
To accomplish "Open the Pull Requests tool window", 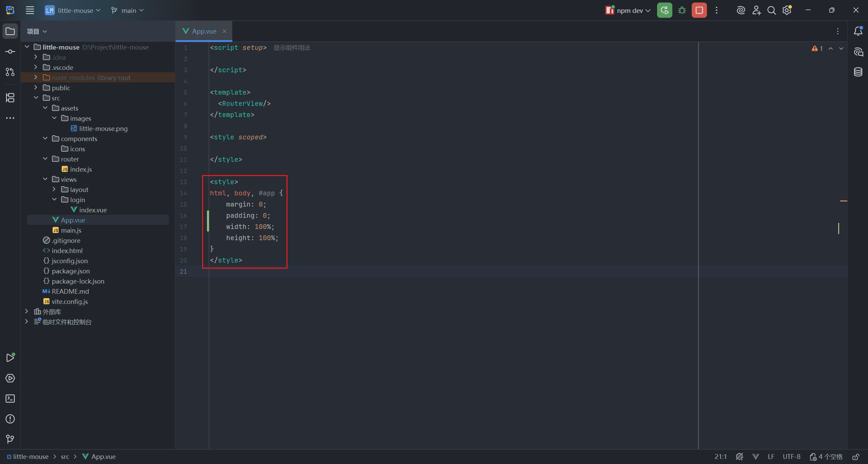I will [10, 72].
